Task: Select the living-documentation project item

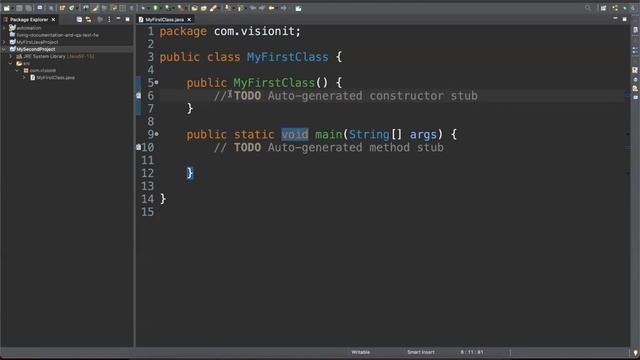Action: click(58, 35)
